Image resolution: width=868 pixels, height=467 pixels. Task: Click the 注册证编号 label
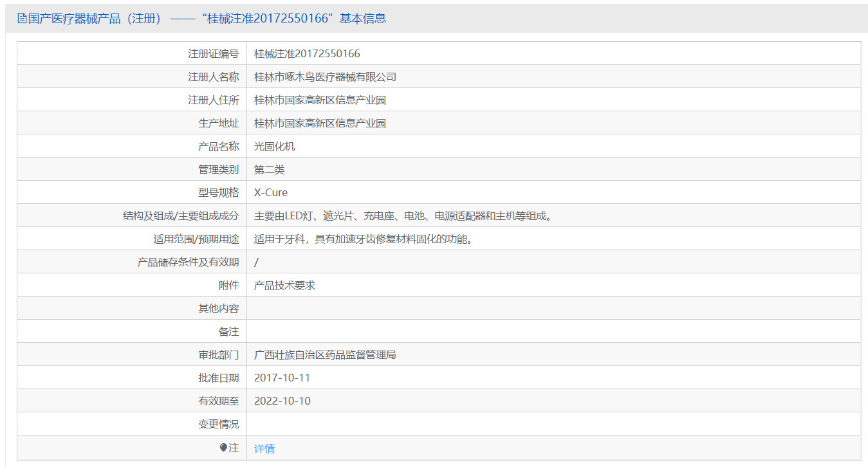(x=213, y=53)
